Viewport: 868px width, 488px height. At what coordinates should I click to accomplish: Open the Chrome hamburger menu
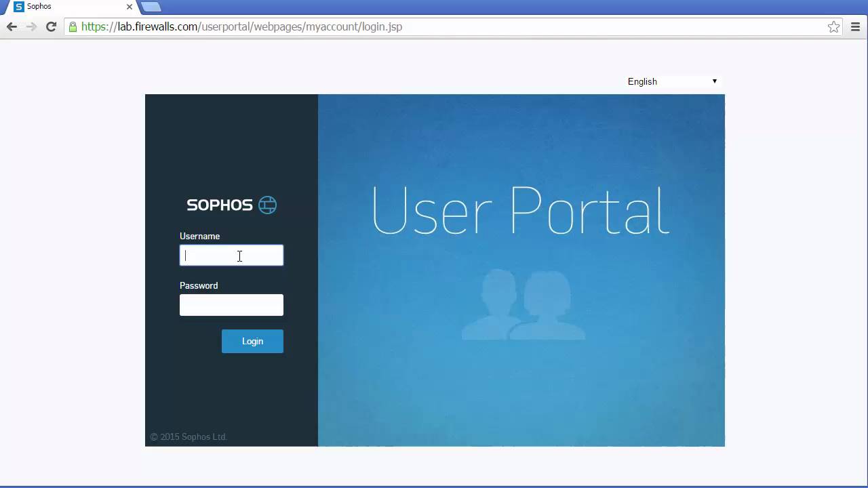pyautogui.click(x=855, y=26)
